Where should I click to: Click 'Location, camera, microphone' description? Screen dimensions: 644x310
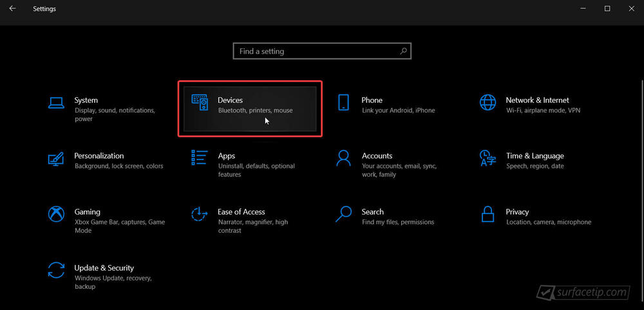[548, 222]
